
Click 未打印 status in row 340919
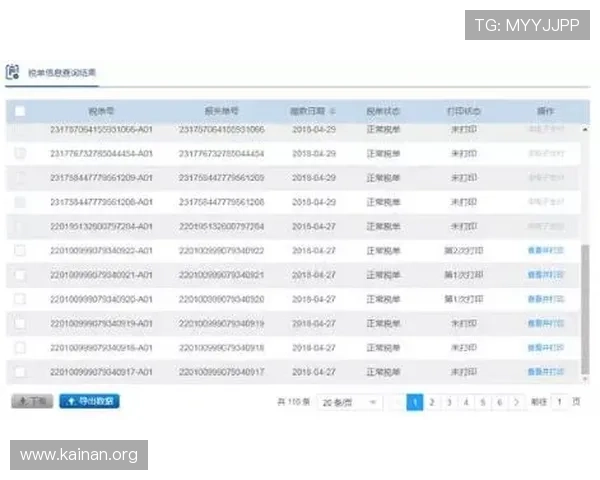pyautogui.click(x=464, y=323)
